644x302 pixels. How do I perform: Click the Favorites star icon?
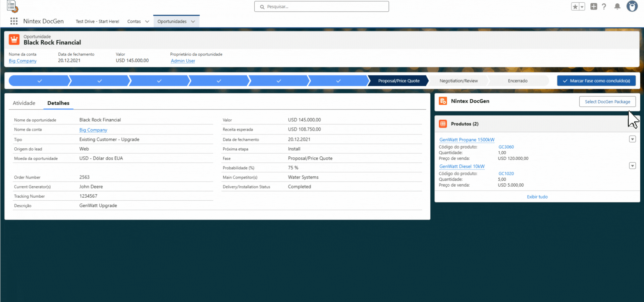tap(575, 6)
